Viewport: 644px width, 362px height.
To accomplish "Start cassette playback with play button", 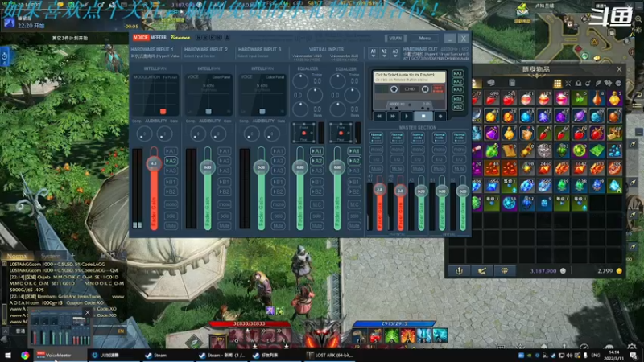I will (407, 116).
